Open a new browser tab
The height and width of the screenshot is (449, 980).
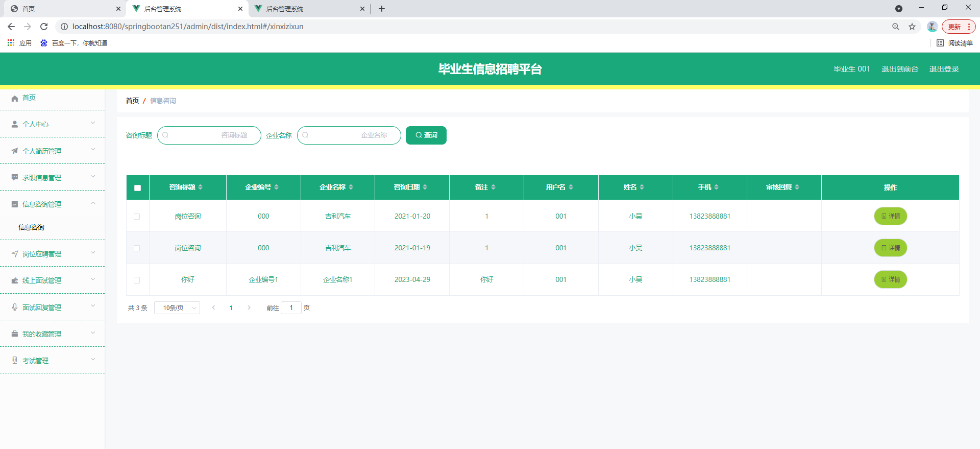[382, 9]
